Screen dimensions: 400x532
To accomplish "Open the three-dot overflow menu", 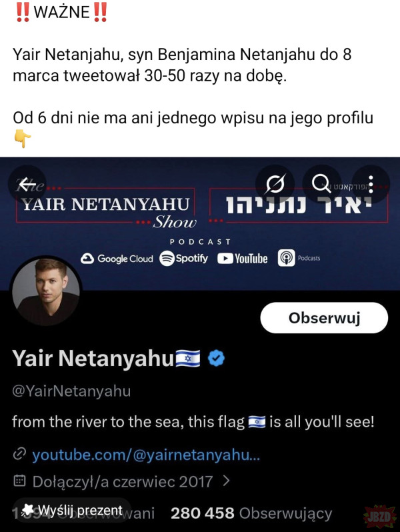I will click(x=371, y=183).
